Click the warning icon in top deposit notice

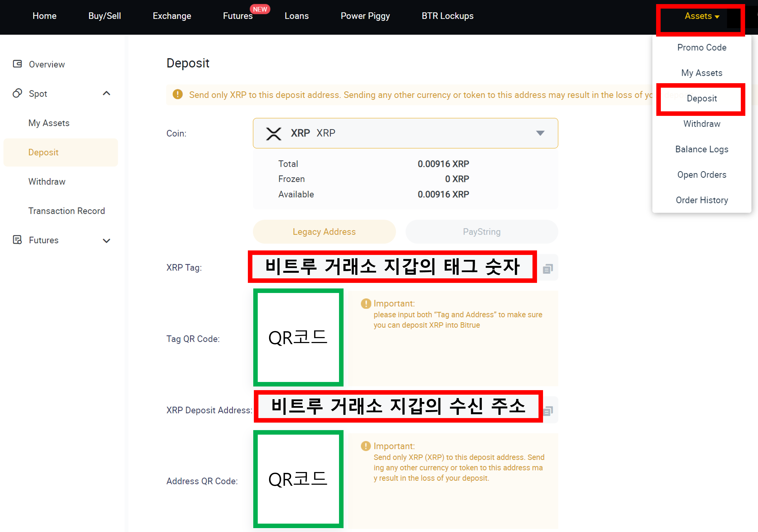coord(178,94)
